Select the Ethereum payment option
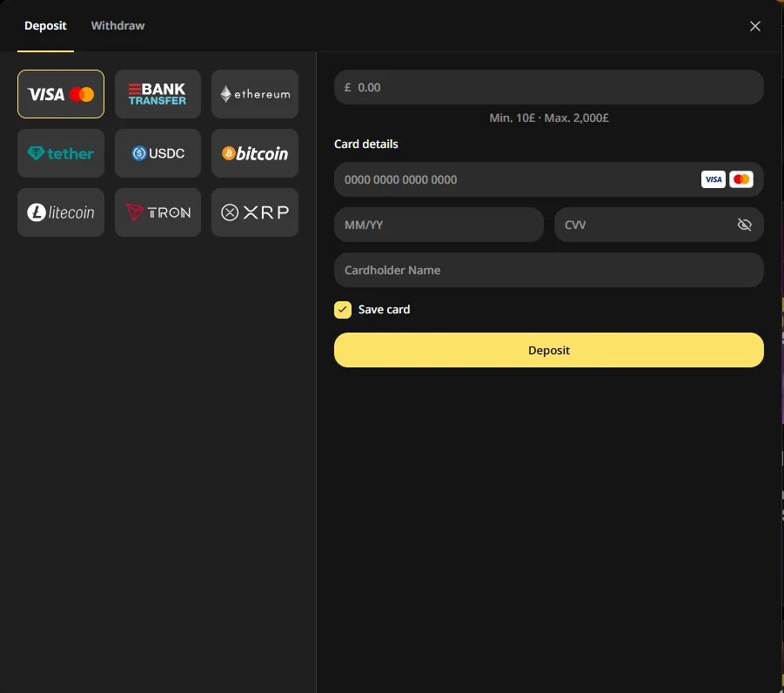 click(255, 94)
